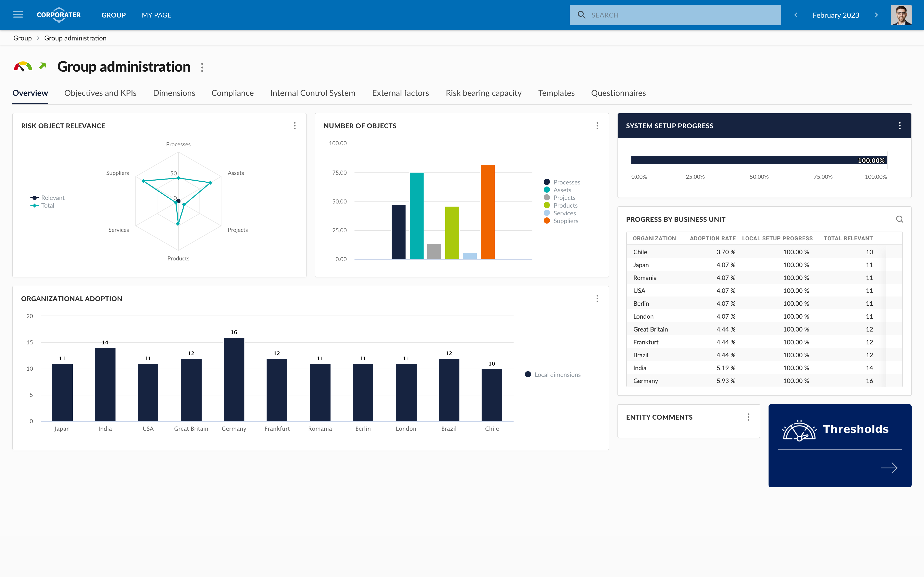This screenshot has height=577, width=924.
Task: Click the Corporater logo
Action: pyautogui.click(x=59, y=15)
